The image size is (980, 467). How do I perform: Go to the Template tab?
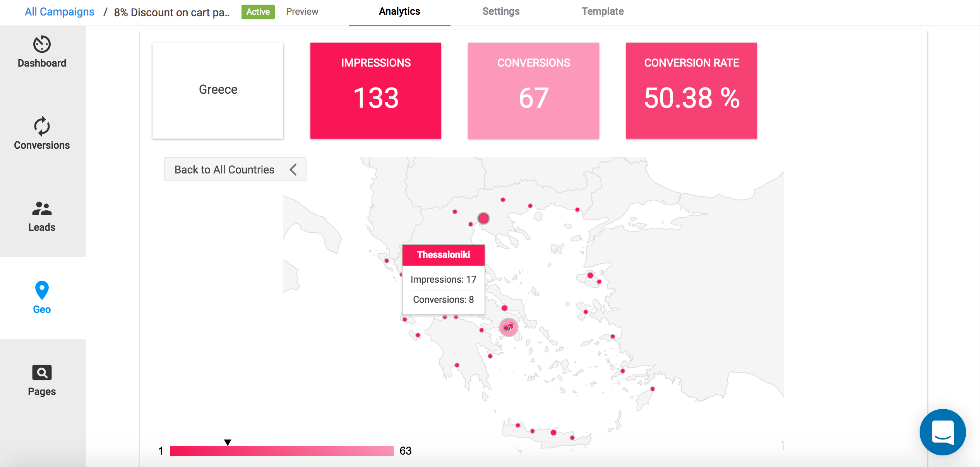(602, 12)
